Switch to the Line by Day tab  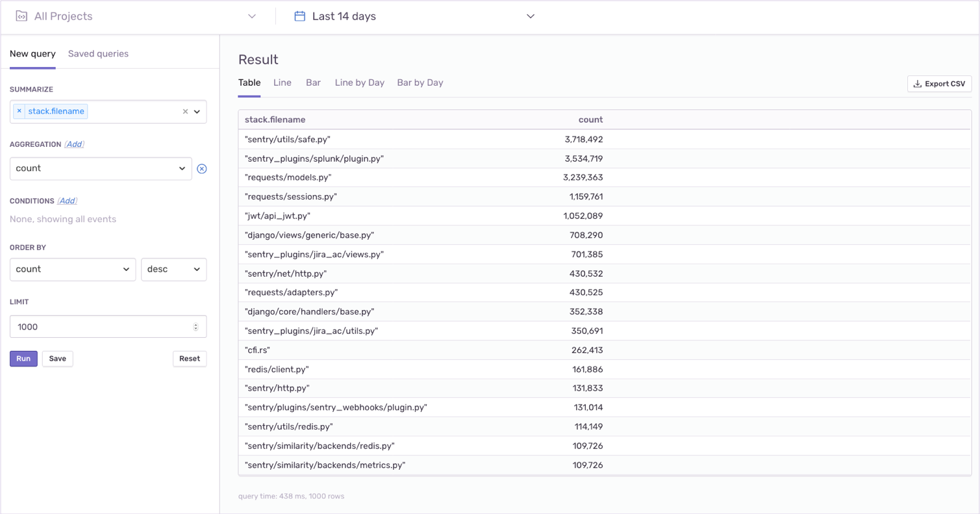(360, 83)
